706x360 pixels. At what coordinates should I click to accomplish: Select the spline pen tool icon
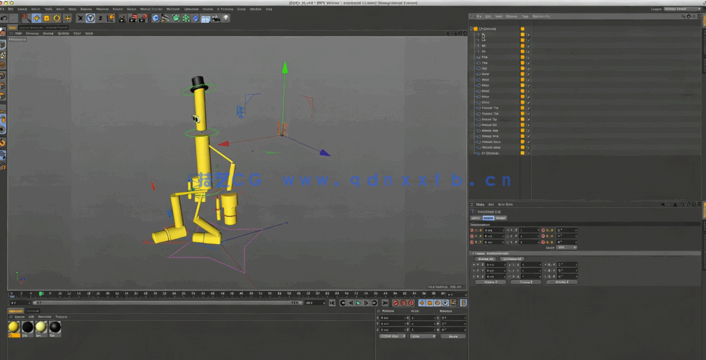pyautogui.click(x=166, y=18)
